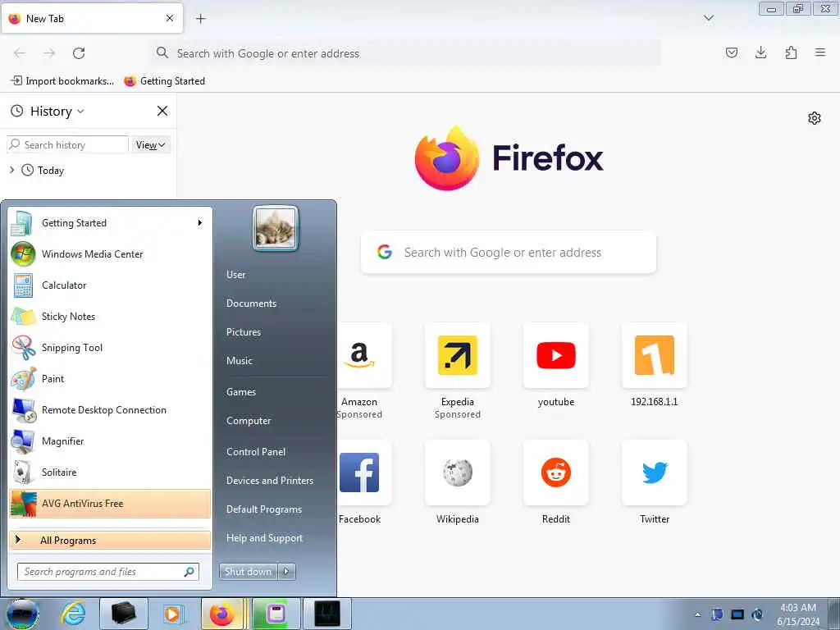Open Internet Explorer from the taskbar
The width and height of the screenshot is (840, 630).
tap(73, 614)
